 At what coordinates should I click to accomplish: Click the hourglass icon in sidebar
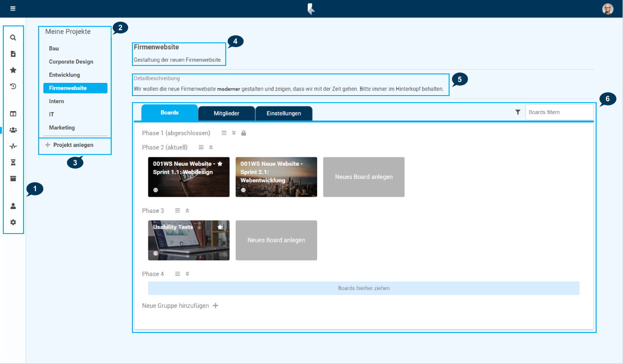pos(13,162)
